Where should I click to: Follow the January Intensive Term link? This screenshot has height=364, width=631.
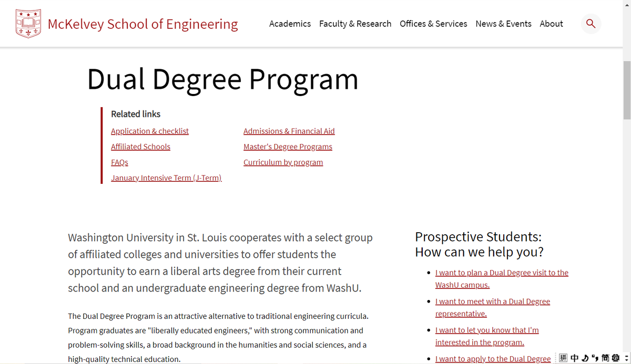(166, 178)
